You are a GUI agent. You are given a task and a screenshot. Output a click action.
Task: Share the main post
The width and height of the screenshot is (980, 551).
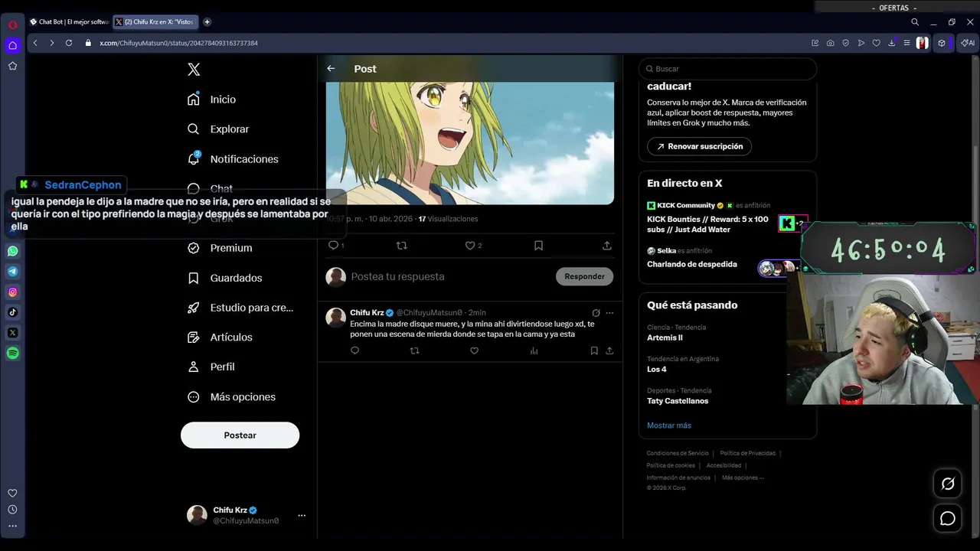click(x=606, y=246)
